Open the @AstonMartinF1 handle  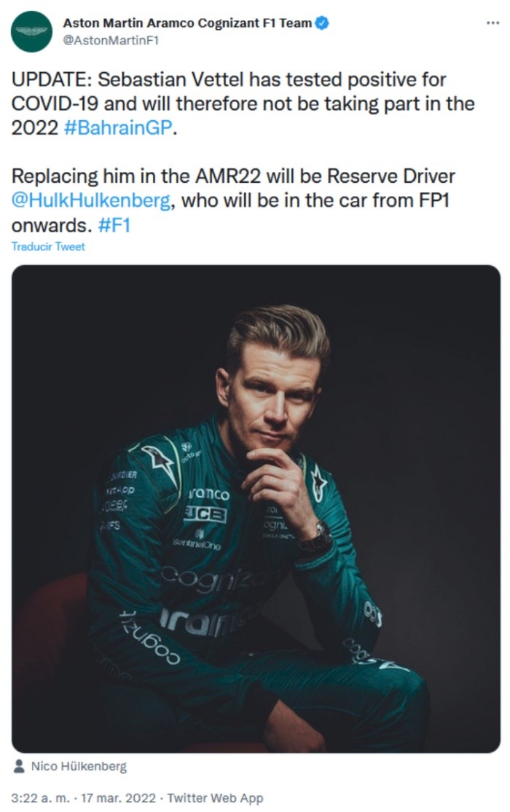click(111, 40)
